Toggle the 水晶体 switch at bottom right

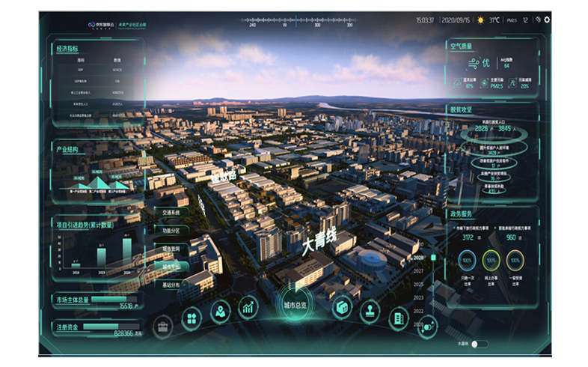pyautogui.click(x=480, y=344)
